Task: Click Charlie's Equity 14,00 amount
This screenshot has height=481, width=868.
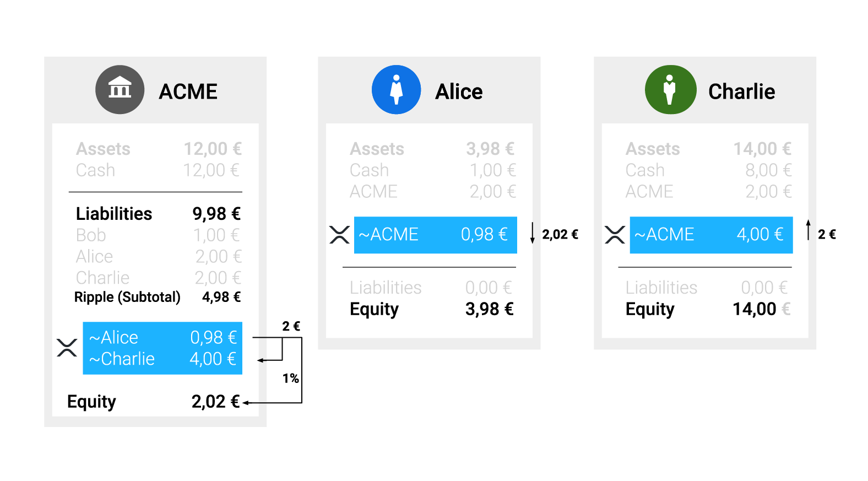Action: (x=755, y=309)
